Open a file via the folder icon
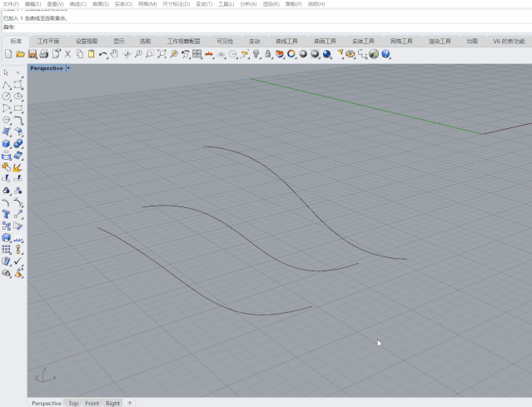The image size is (532, 407). (20, 54)
